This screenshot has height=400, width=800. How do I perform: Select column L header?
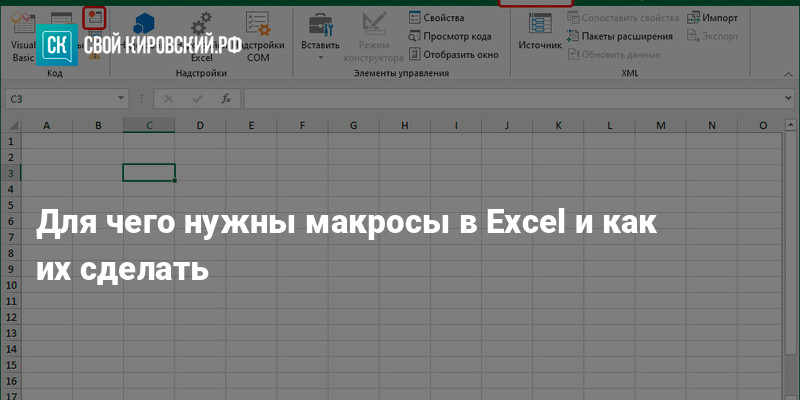click(610, 126)
